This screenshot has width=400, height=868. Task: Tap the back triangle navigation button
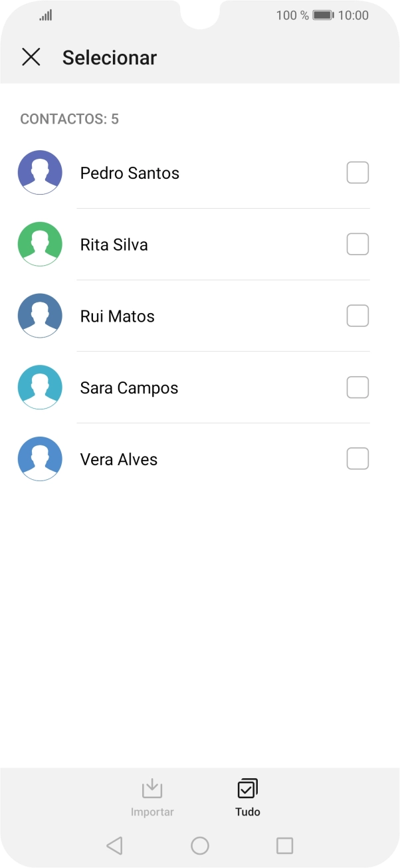(114, 845)
